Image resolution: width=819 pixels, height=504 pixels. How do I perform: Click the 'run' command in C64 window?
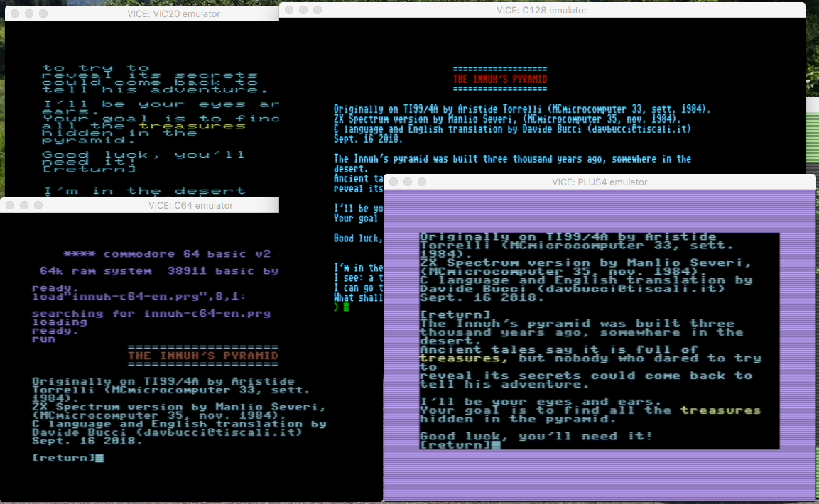pyautogui.click(x=43, y=339)
